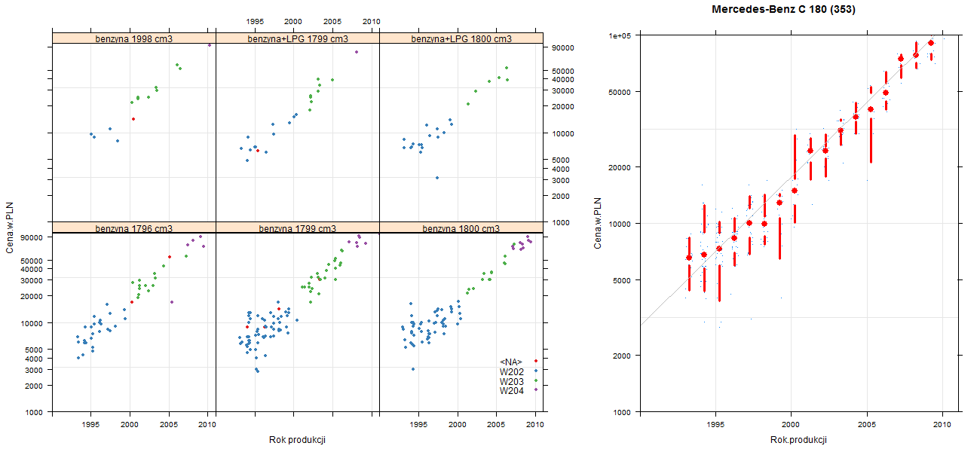Select the panel strip benzyna+LPG 1799 cm3
The width and height of the screenshot is (980, 452).
[x=298, y=38]
